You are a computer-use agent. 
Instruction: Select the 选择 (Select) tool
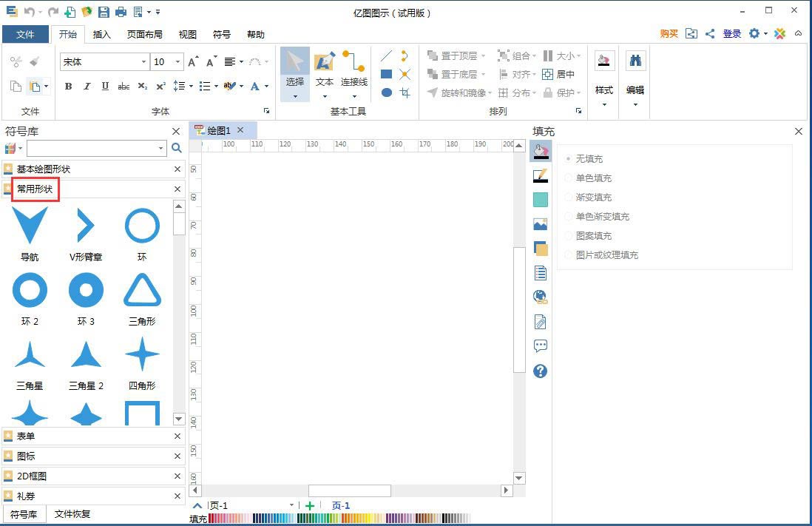(294, 70)
